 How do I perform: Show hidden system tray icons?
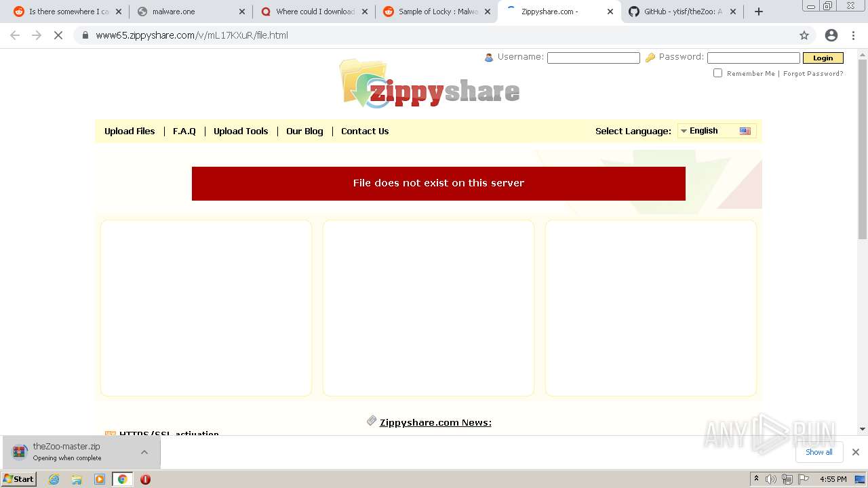(756, 479)
